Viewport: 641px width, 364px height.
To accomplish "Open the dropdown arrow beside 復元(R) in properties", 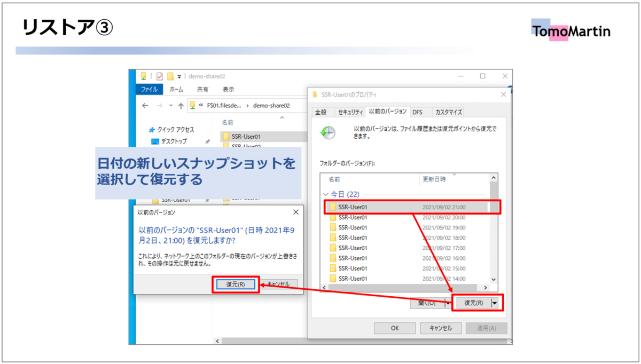I will [x=494, y=303].
